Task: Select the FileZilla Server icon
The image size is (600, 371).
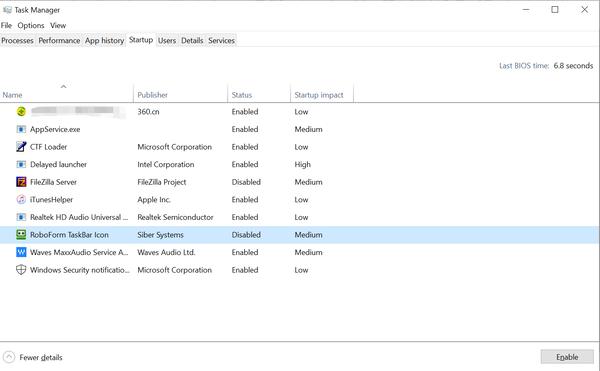Action: click(x=21, y=182)
